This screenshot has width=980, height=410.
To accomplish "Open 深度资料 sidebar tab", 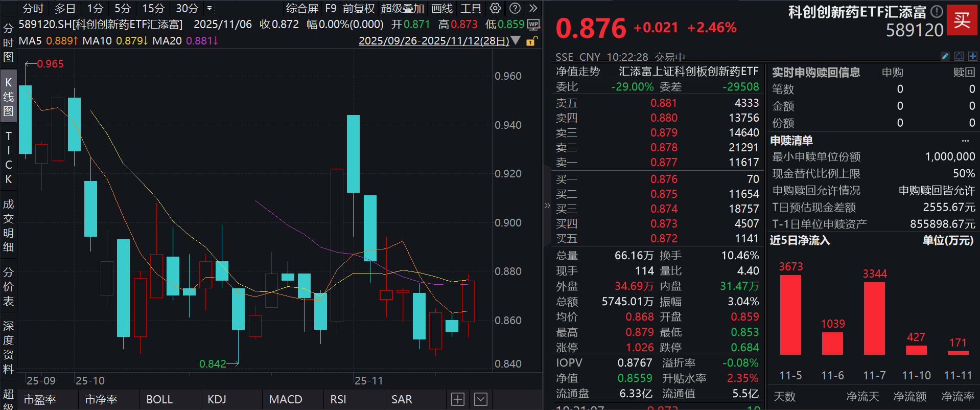I will coord(8,348).
